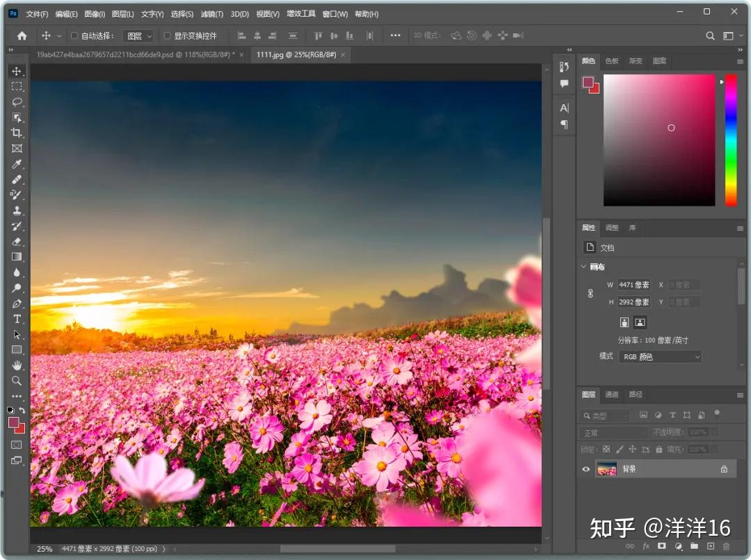
Task: Enable 显示变换控件 in options bar
Action: click(167, 36)
